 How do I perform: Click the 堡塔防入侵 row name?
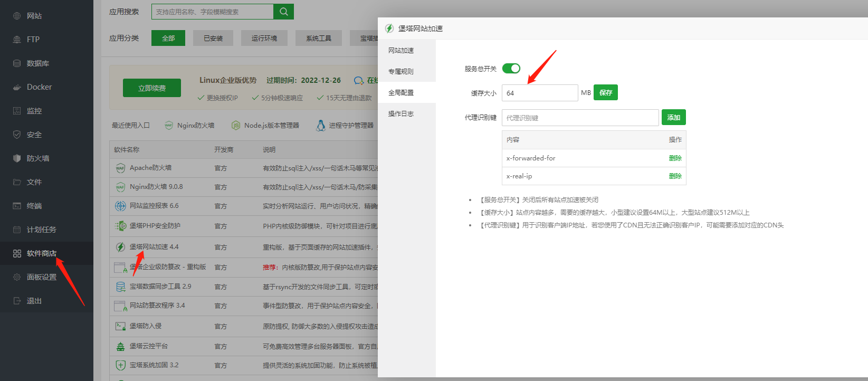click(146, 326)
